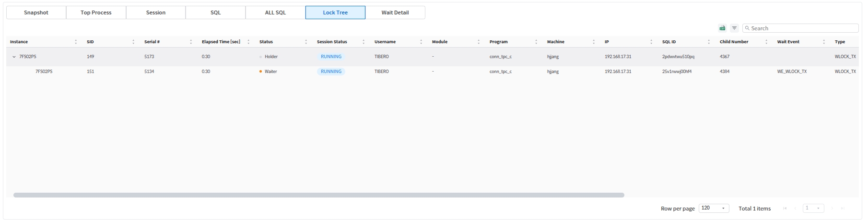Open the Wait Detail tab
This screenshot has width=868, height=222.
coord(395,12)
